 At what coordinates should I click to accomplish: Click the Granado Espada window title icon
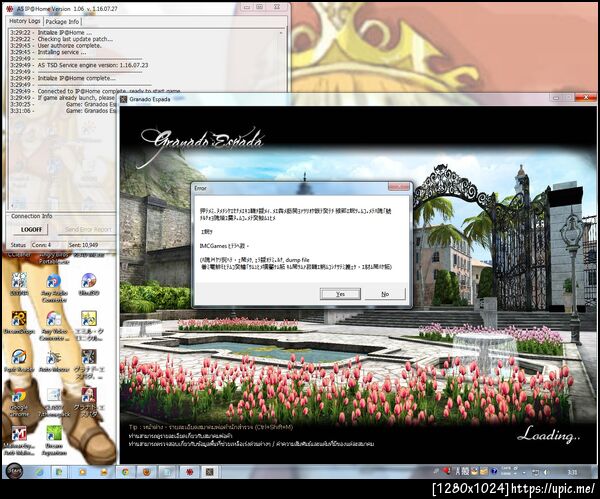124,99
